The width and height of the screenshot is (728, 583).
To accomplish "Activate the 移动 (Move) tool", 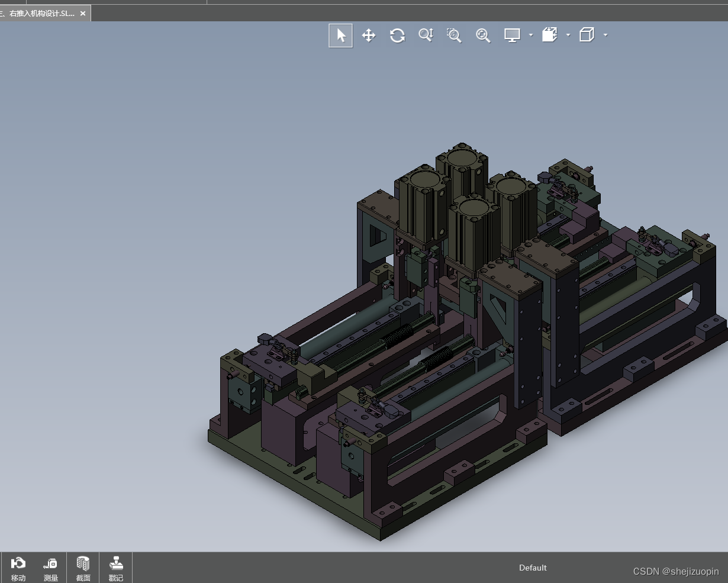I will [x=18, y=568].
